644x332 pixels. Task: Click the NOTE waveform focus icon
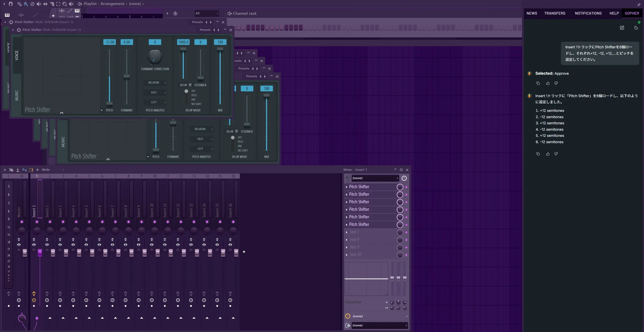point(62,11)
